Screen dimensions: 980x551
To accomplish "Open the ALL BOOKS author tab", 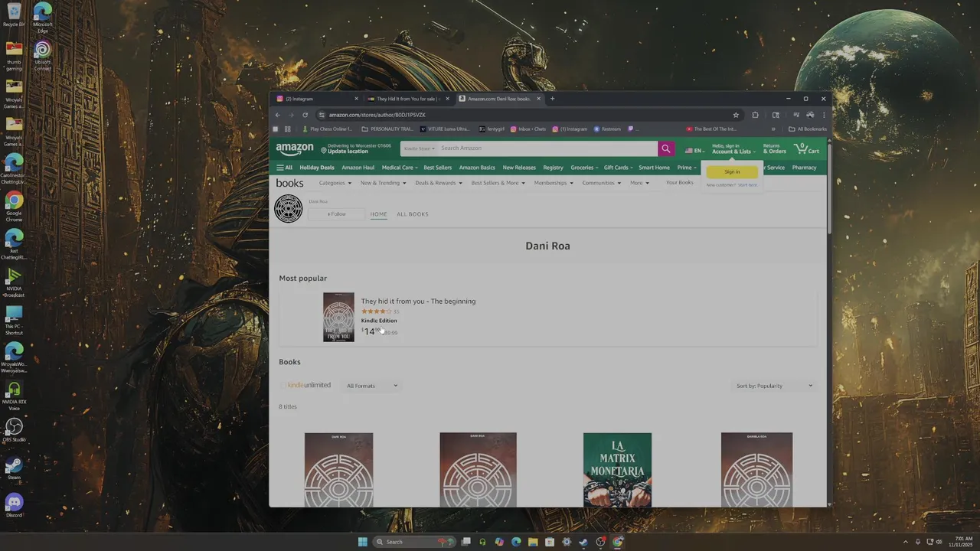I will coord(413,214).
